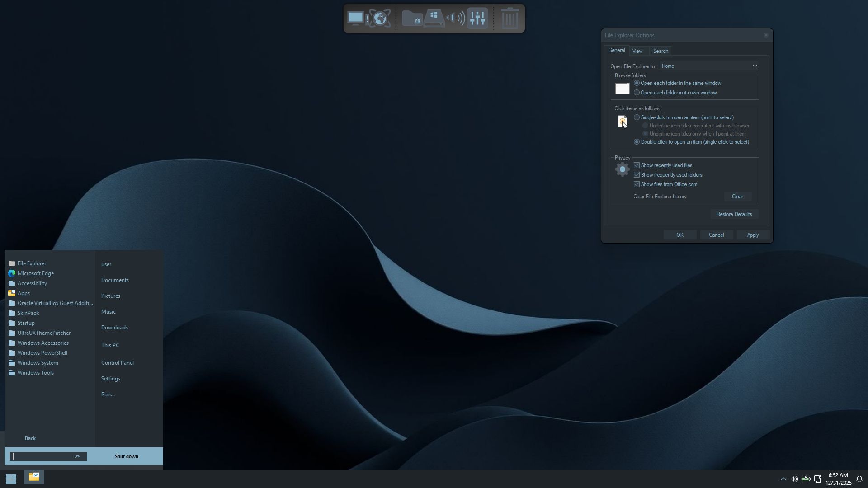Switch to the View tab

click(x=637, y=51)
